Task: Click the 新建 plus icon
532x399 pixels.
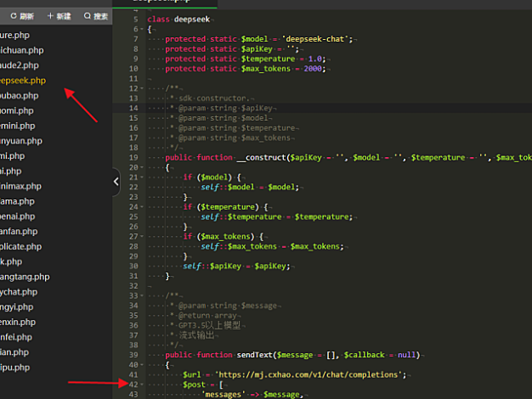Action: pos(51,16)
